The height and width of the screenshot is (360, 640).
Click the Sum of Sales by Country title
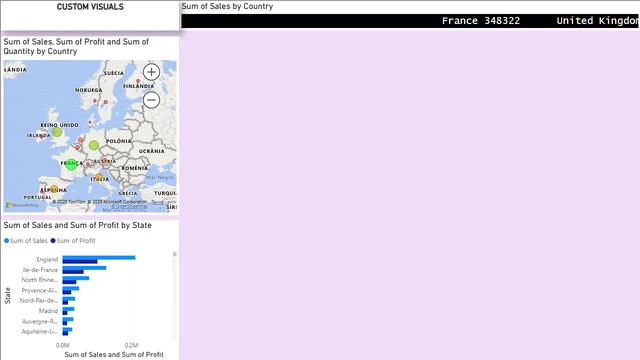(227, 6)
